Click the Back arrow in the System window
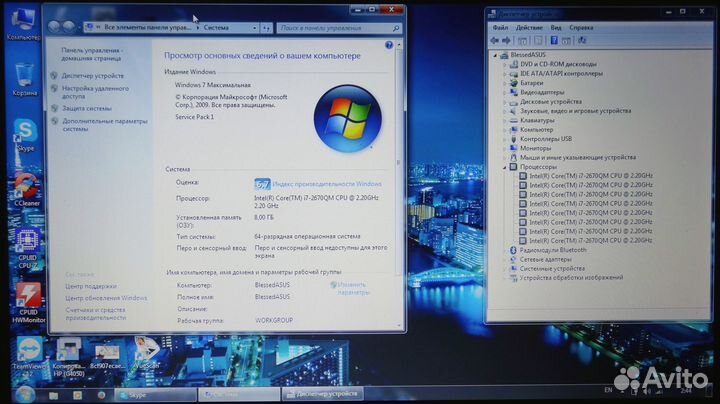The width and height of the screenshot is (720, 404). point(54,27)
